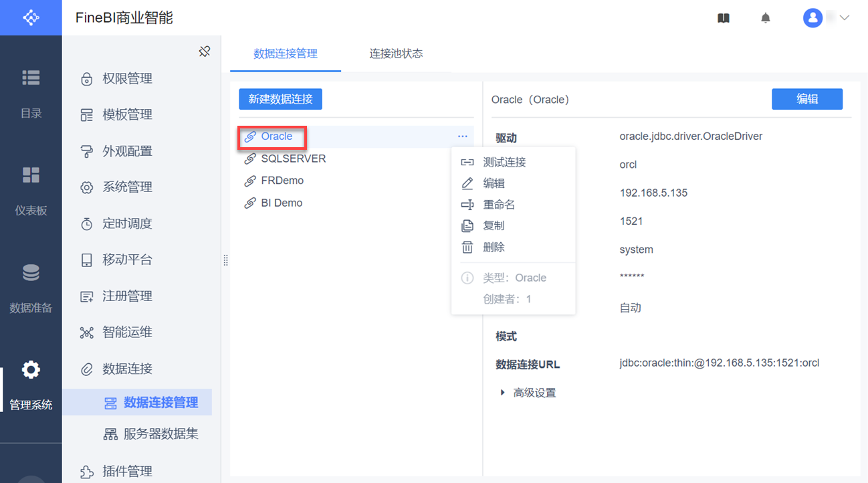Click the driver value oracle.jdbc.driver.OracleDriver
Image resolution: width=868 pixels, height=483 pixels.
[x=691, y=136]
